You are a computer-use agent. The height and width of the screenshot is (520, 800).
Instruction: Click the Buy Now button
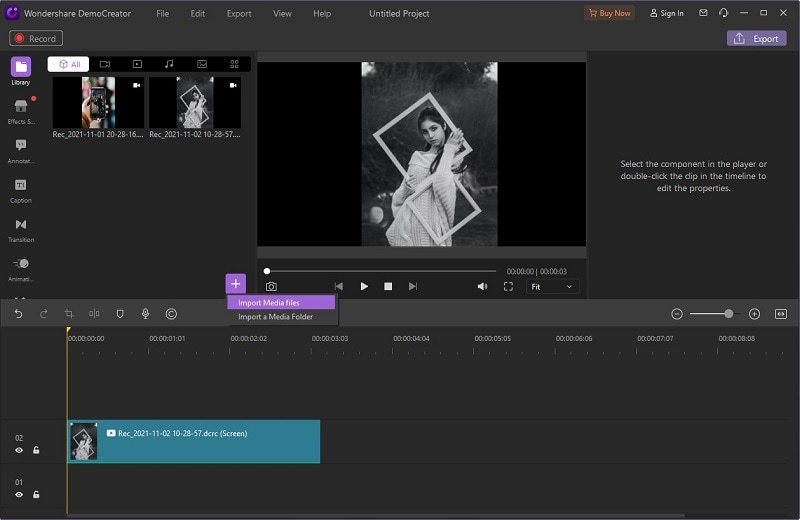pyautogui.click(x=608, y=13)
